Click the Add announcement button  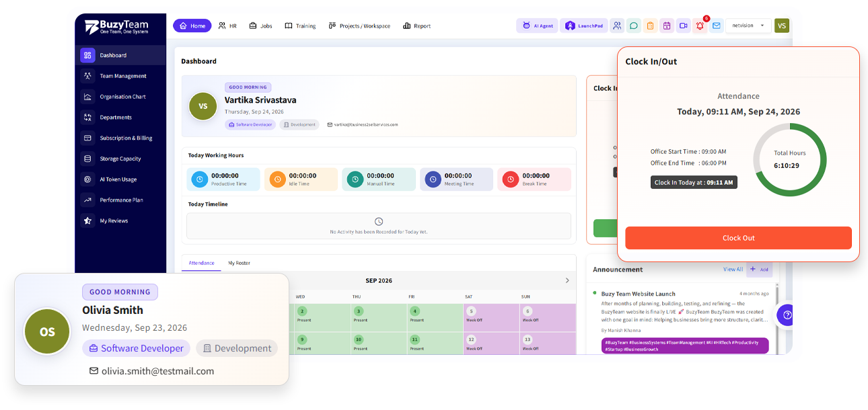pos(759,269)
